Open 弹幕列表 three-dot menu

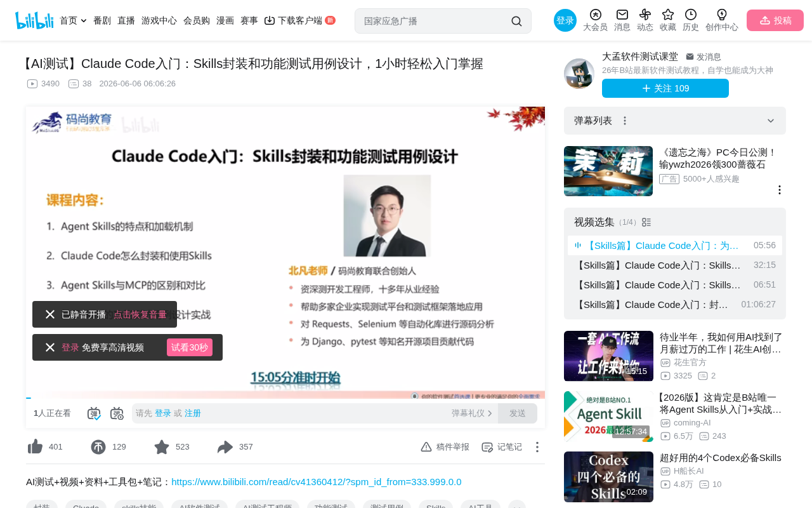[x=625, y=121]
